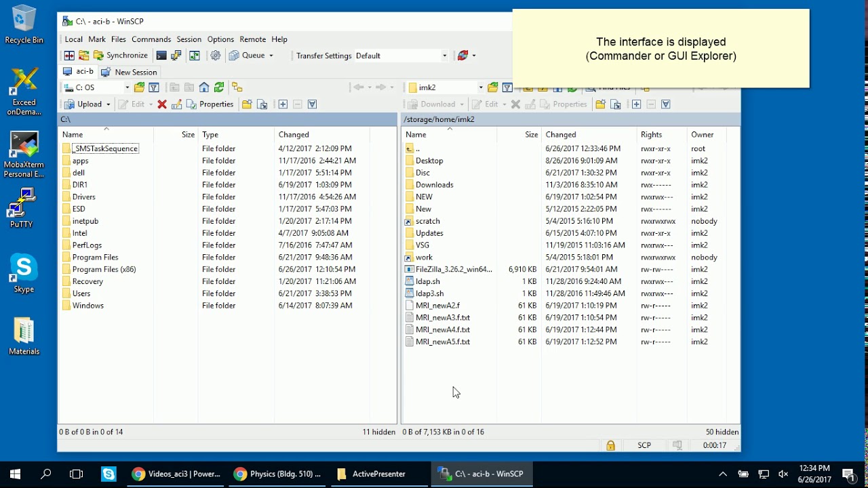
Task: Expand the Upload dropdown arrow
Action: click(x=108, y=104)
